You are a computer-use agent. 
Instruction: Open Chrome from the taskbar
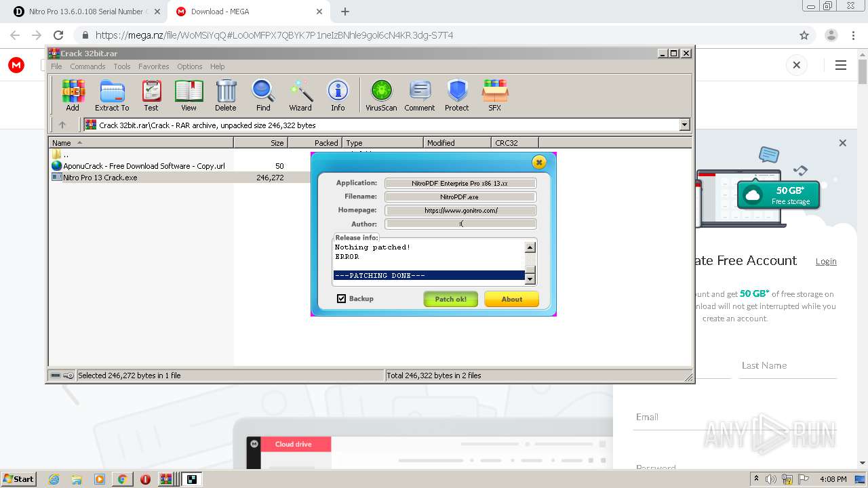[x=122, y=479]
